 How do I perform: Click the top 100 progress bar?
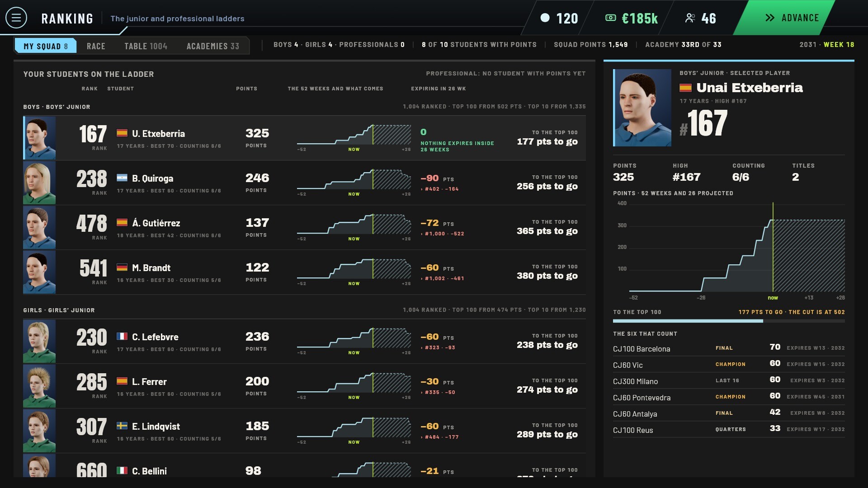tap(729, 321)
